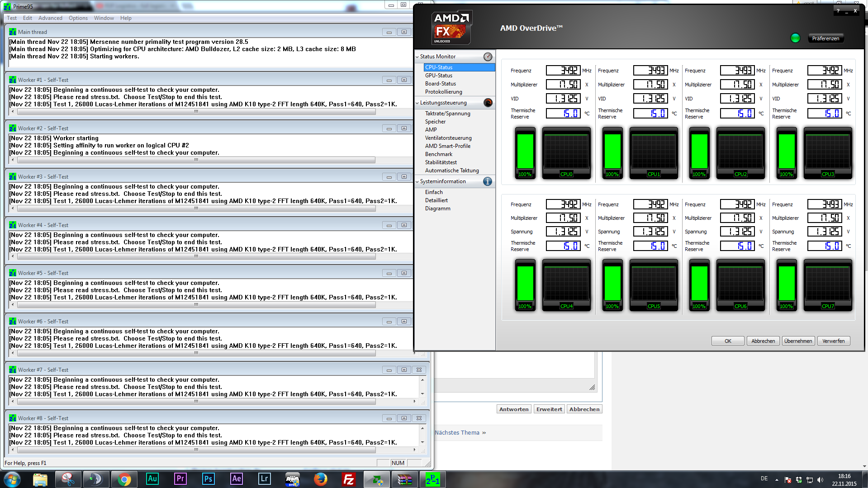
Task: Open Adobe After Effects taskbar icon
Action: tap(236, 479)
